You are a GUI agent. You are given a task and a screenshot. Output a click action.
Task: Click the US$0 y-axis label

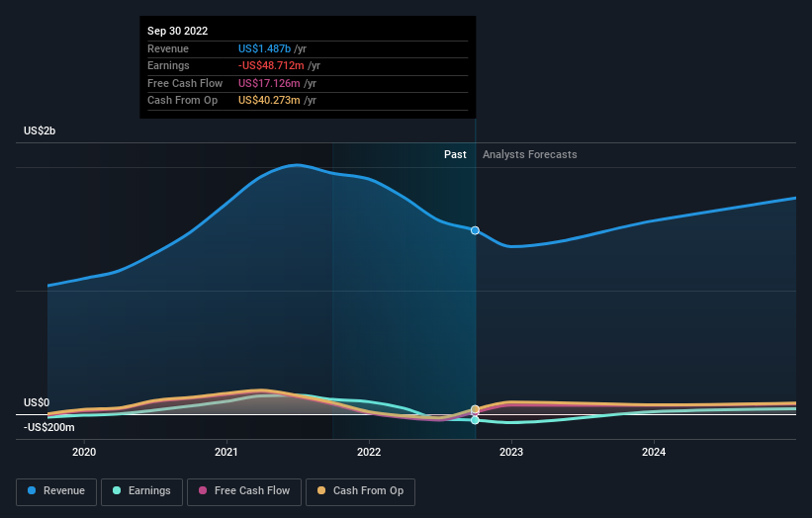click(x=37, y=402)
